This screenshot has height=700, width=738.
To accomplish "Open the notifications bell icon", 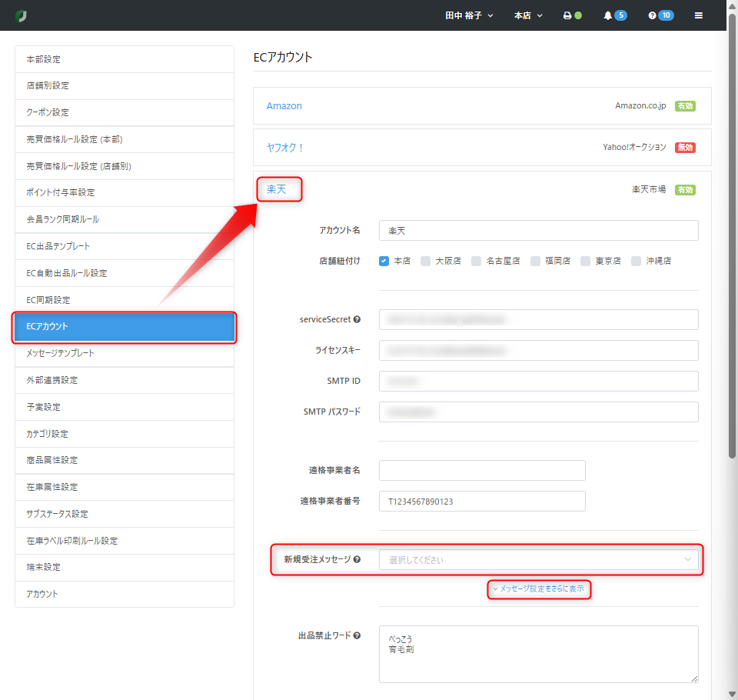I will pos(607,15).
